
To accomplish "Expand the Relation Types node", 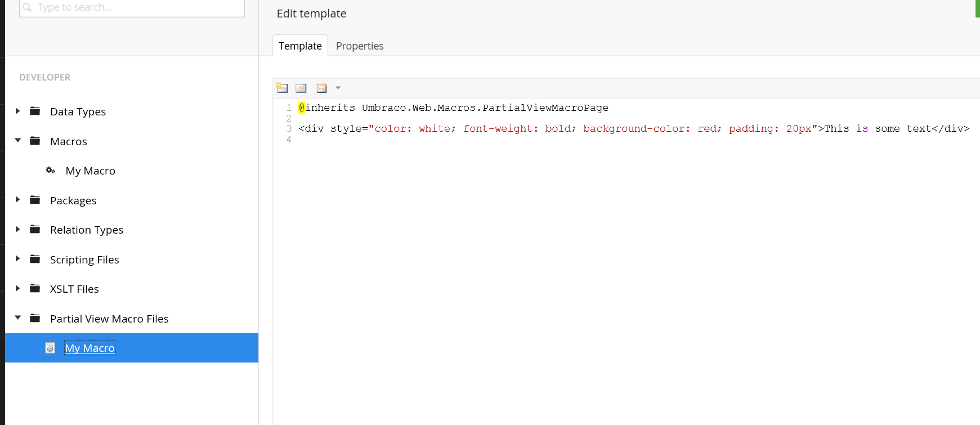I will [x=17, y=229].
